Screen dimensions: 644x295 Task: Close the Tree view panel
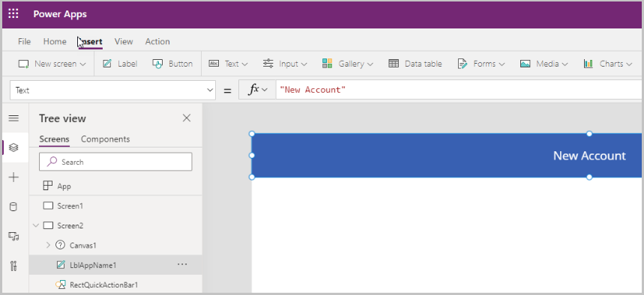[x=187, y=118]
